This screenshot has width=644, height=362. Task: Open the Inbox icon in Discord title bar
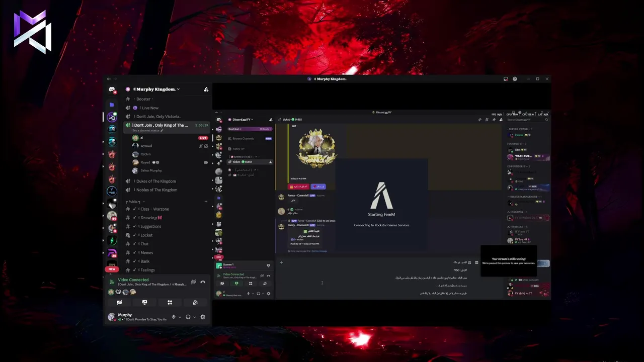click(506, 79)
